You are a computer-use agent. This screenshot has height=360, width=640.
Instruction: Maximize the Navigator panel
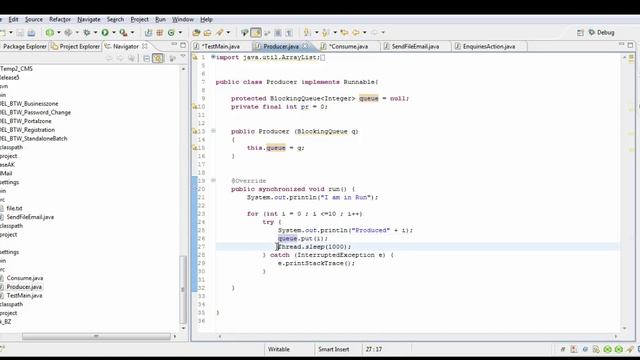pos(183,45)
